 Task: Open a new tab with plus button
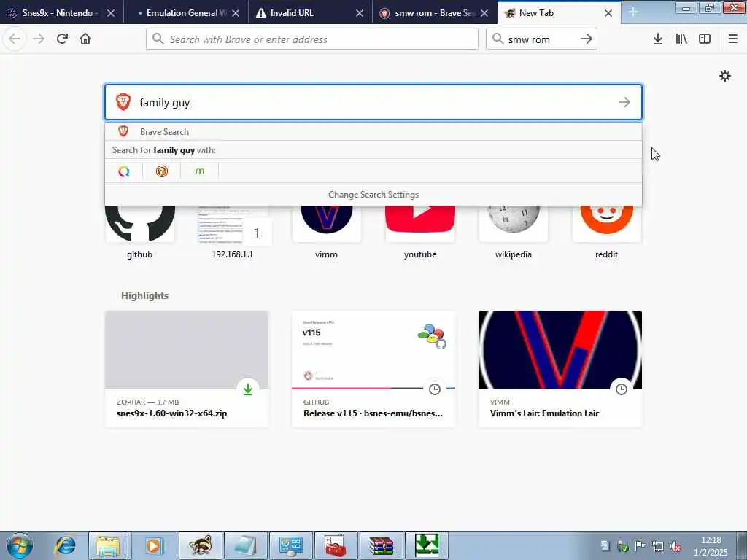pos(633,12)
